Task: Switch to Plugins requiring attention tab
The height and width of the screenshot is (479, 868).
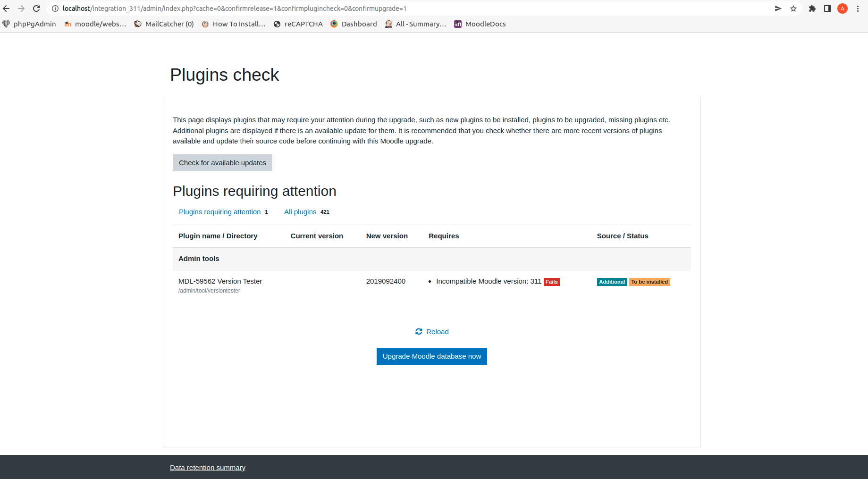Action: pyautogui.click(x=224, y=212)
